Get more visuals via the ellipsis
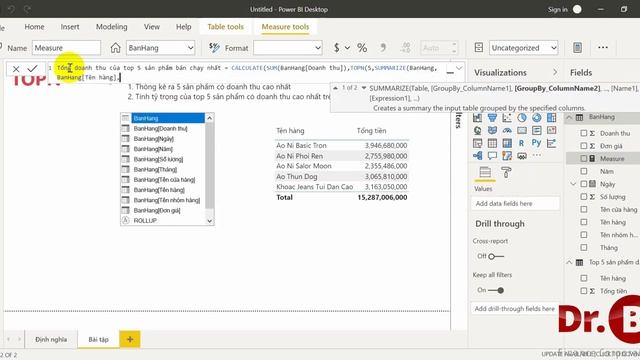The width and height of the screenshot is (640, 360). [537, 155]
